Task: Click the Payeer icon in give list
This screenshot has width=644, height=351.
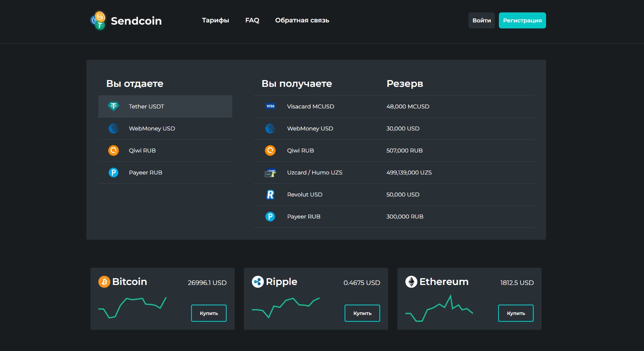Action: 114,172
